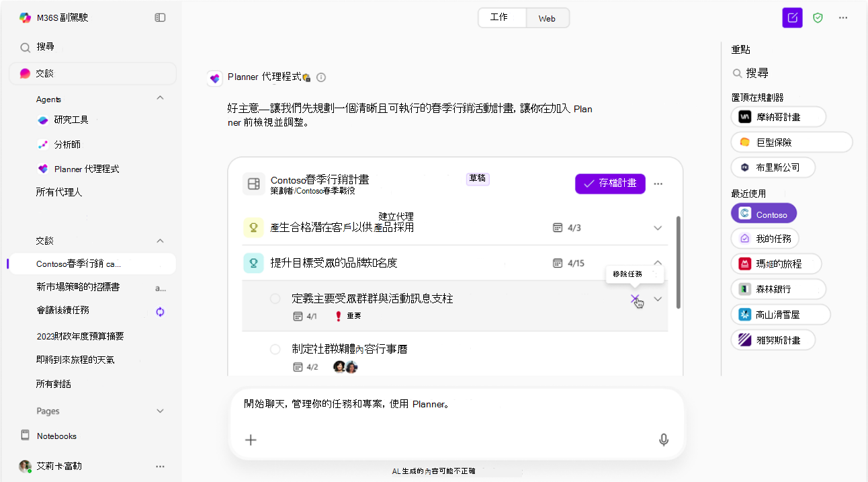Select the 布里斯公司 pinned plan
The image size is (868, 482).
774,167
